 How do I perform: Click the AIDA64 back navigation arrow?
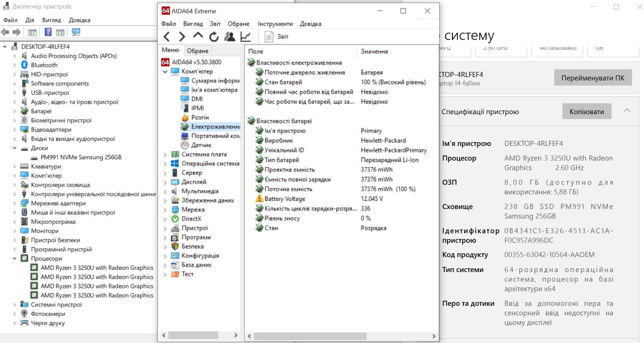[x=167, y=37]
